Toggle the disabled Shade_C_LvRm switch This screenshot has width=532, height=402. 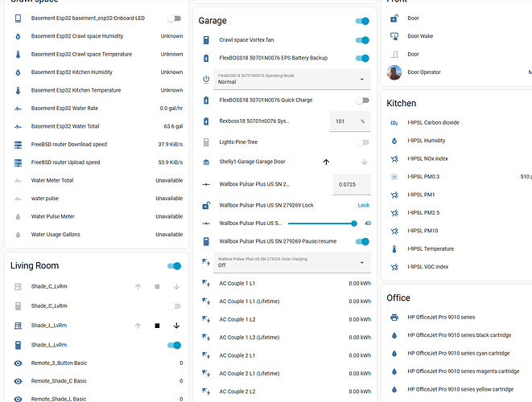175,306
